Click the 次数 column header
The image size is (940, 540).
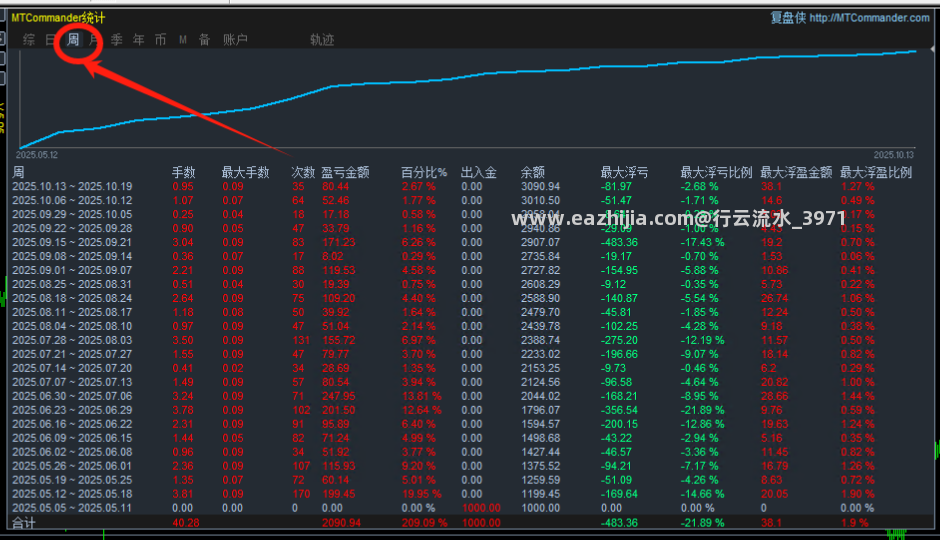click(x=303, y=173)
